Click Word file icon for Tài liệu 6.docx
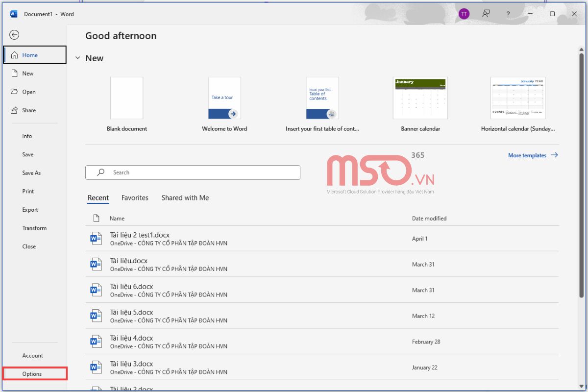The width and height of the screenshot is (588, 392). [97, 290]
